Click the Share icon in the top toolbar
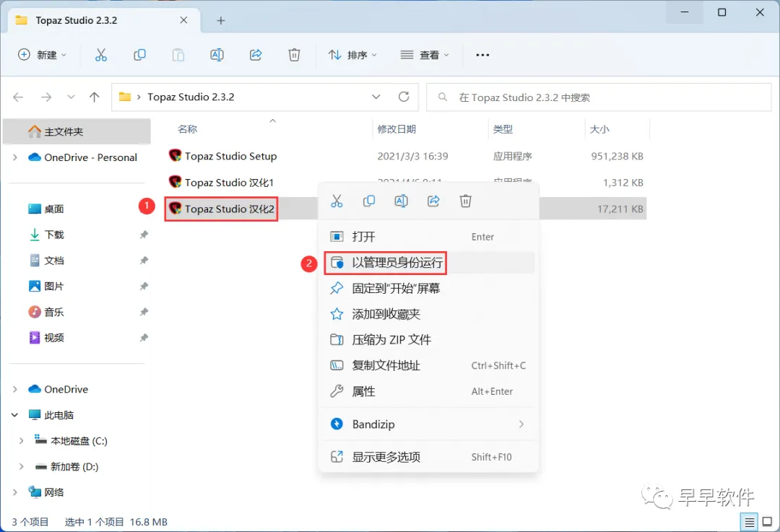This screenshot has height=532, width=780. pos(256,55)
